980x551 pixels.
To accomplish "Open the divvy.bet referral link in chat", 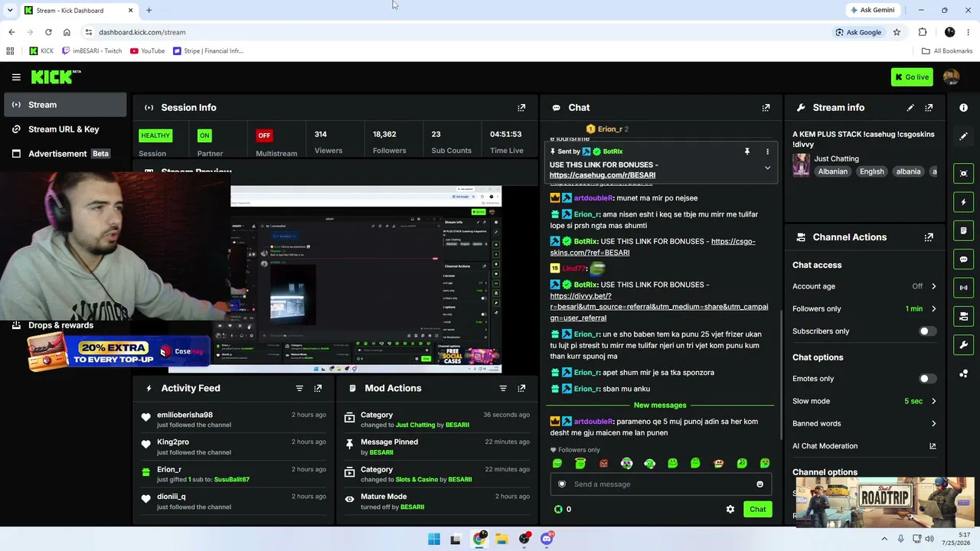I will tap(658, 307).
